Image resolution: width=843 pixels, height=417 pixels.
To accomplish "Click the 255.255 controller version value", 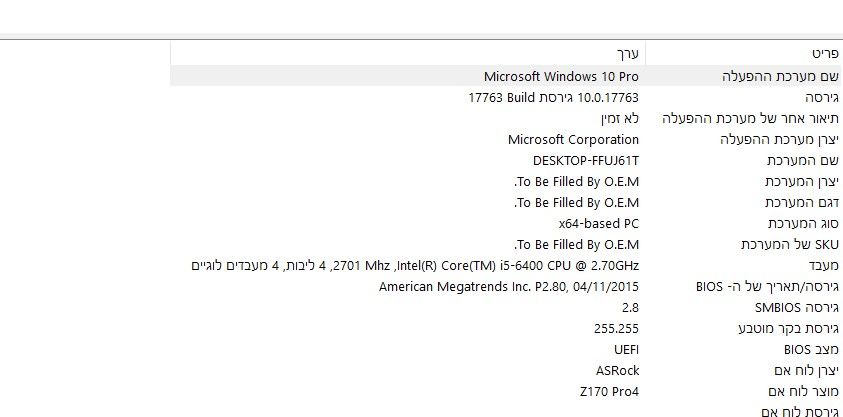I will pyautogui.click(x=615, y=329).
